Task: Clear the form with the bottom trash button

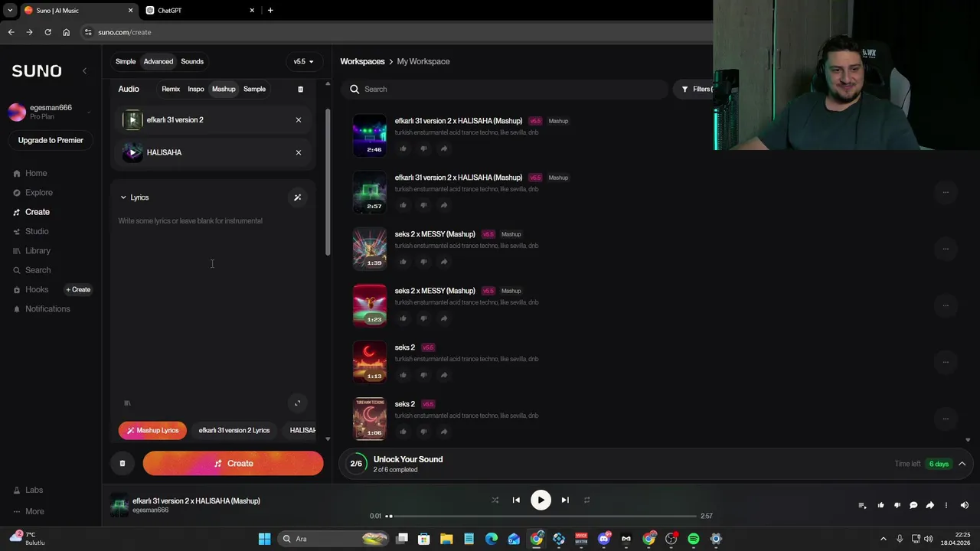Action: coord(122,463)
